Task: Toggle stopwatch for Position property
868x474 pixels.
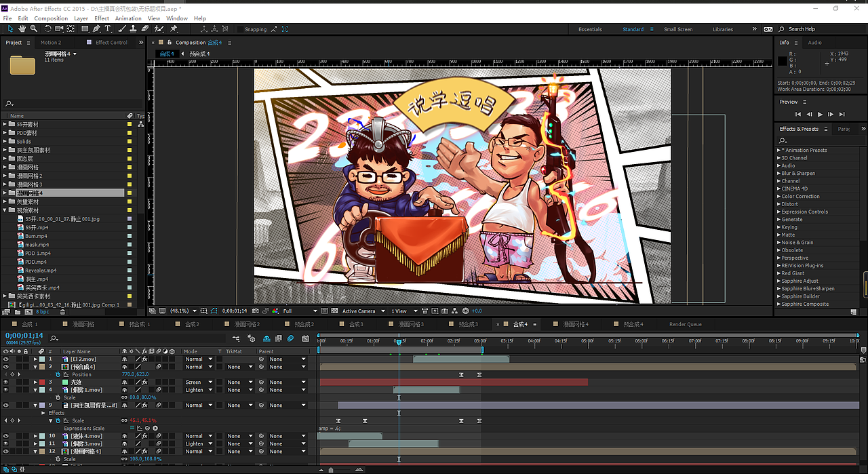Action: 58,374
